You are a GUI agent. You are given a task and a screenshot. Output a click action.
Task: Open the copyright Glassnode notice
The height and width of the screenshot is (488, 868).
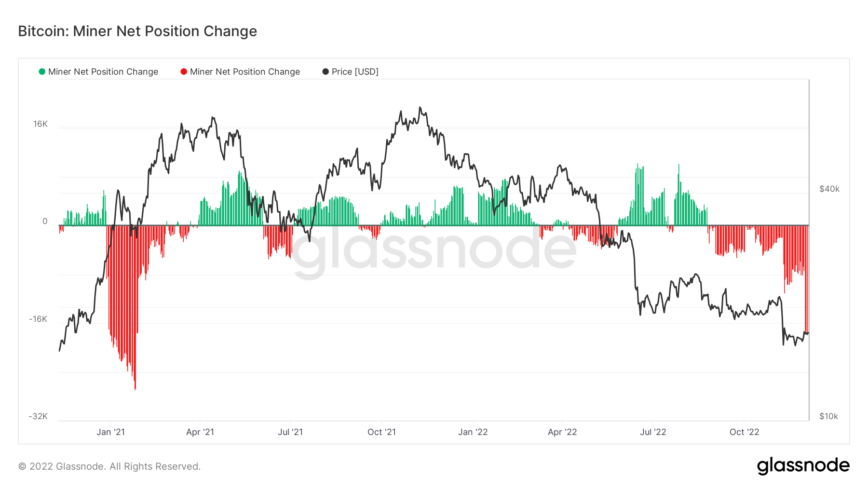point(109,466)
